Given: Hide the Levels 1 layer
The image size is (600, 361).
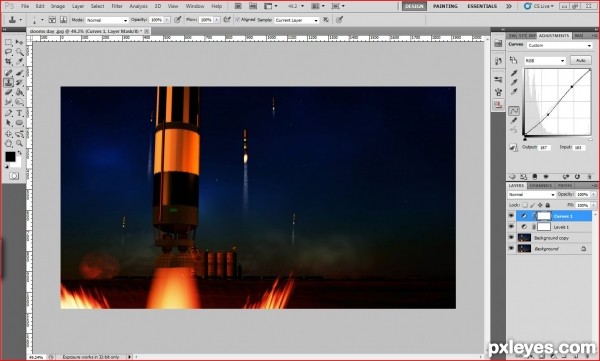Looking at the screenshot, I should pyautogui.click(x=511, y=227).
